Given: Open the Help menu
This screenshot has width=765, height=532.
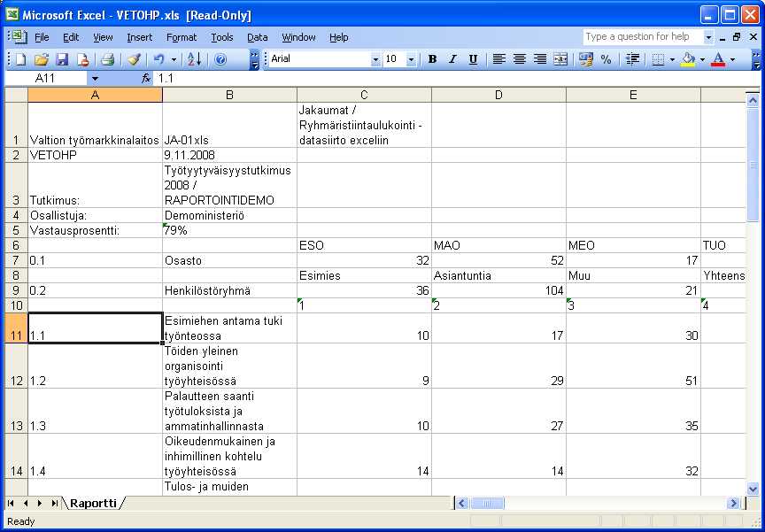Looking at the screenshot, I should (338, 37).
